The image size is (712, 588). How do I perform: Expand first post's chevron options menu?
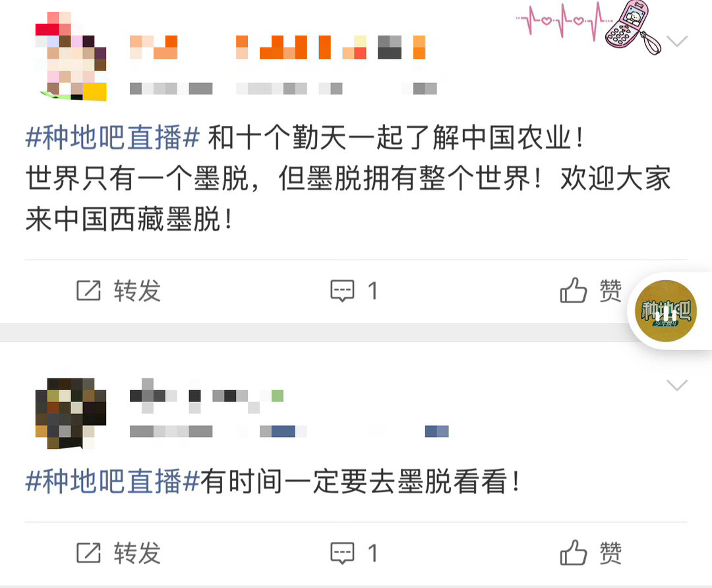point(677,42)
